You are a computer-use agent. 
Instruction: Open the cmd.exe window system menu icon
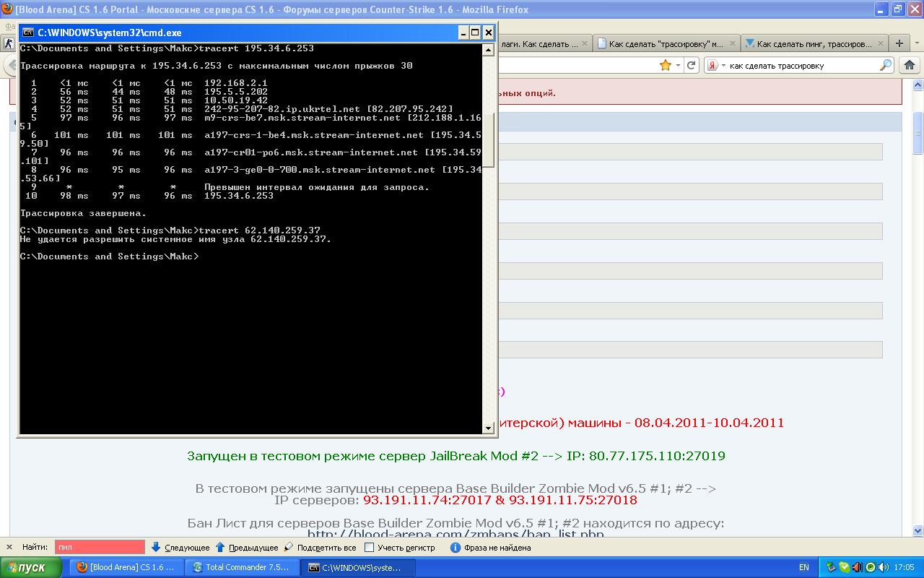(x=28, y=33)
